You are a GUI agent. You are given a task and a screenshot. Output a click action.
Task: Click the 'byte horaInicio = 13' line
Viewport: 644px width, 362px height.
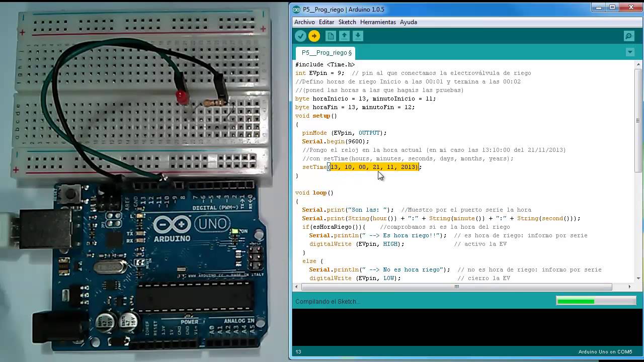click(x=366, y=99)
